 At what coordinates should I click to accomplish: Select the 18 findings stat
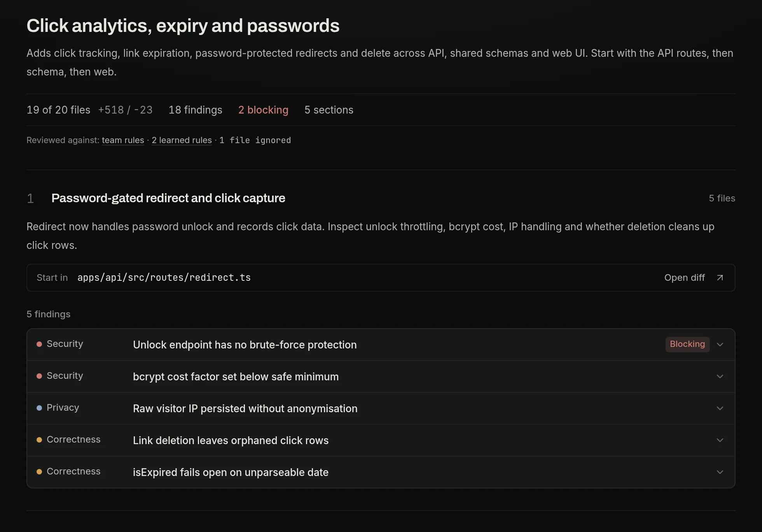tap(195, 110)
